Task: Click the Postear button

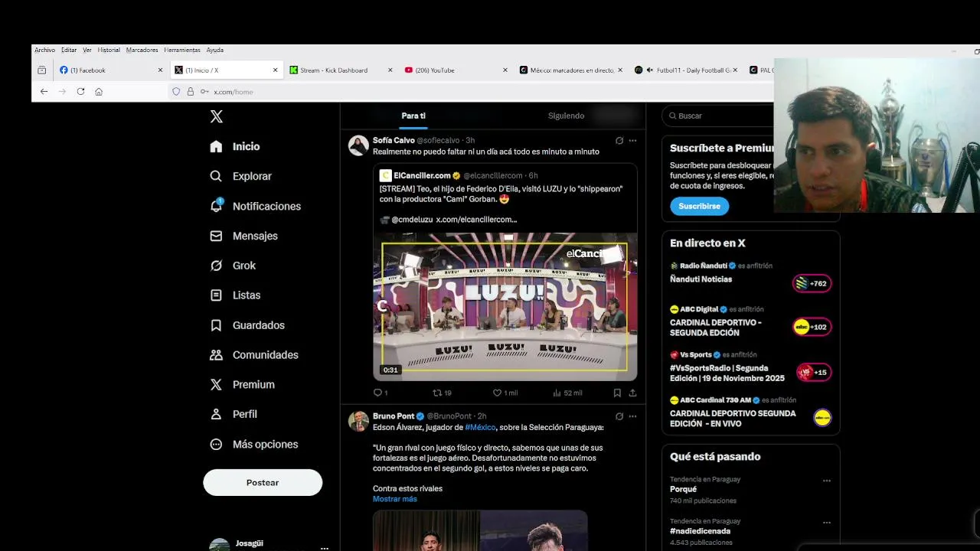Action: (x=263, y=482)
